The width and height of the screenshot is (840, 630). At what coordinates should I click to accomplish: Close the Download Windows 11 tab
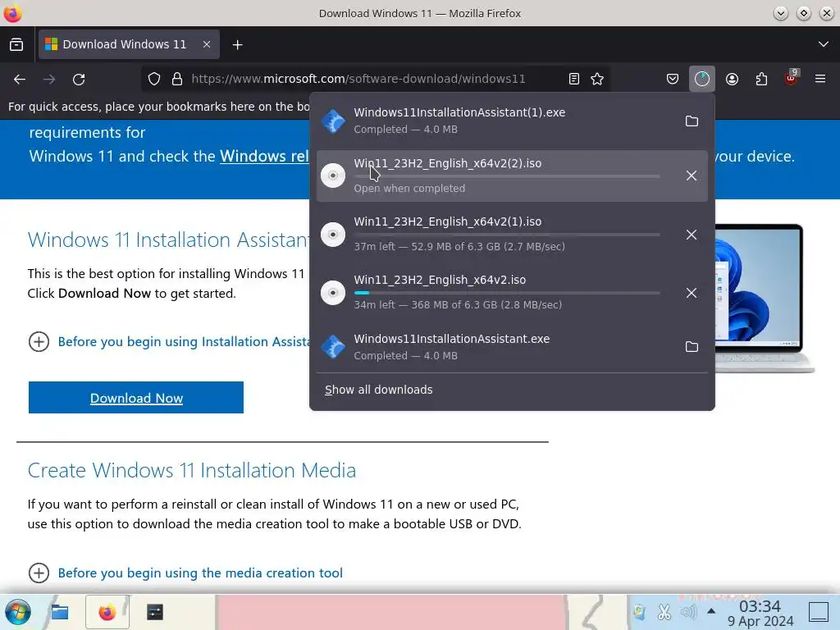pyautogui.click(x=206, y=44)
